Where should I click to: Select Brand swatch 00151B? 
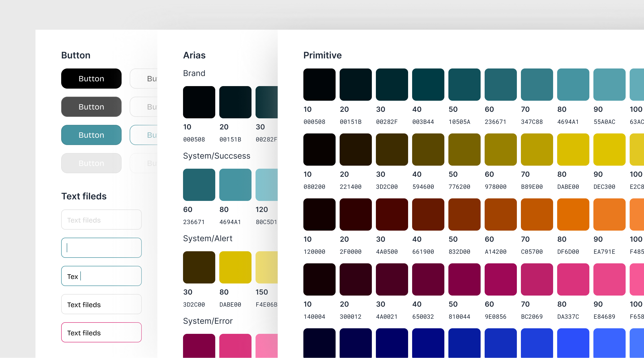click(x=235, y=102)
